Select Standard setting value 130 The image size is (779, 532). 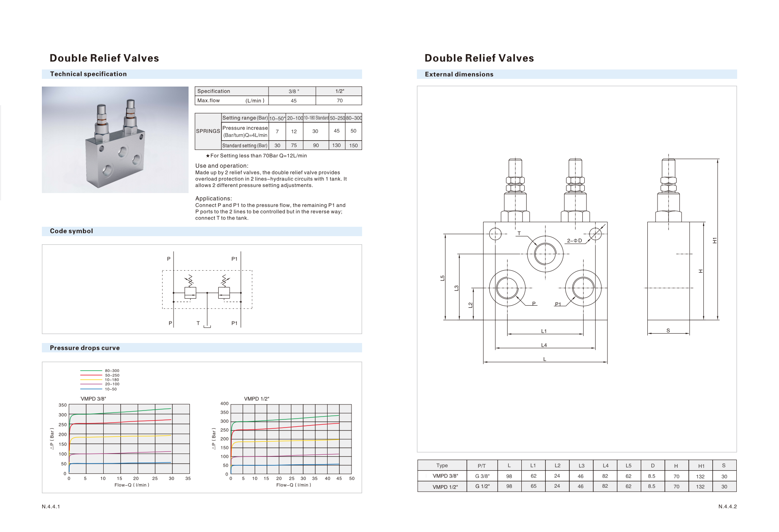[x=336, y=145]
